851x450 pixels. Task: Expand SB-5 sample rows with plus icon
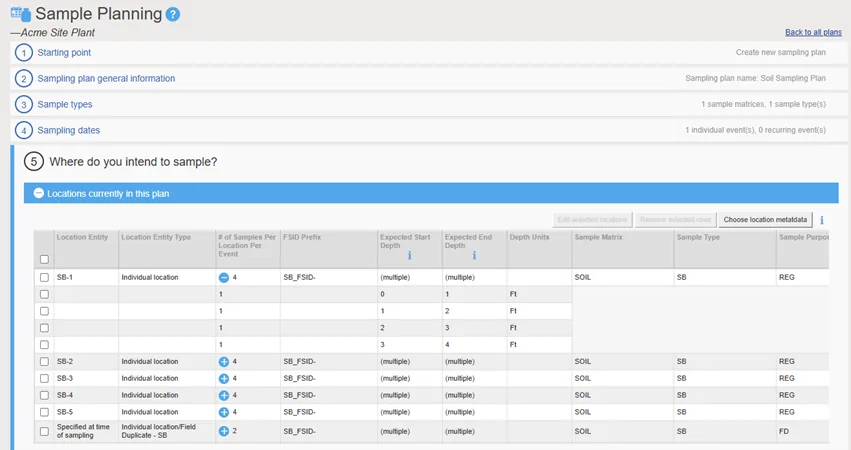(224, 412)
